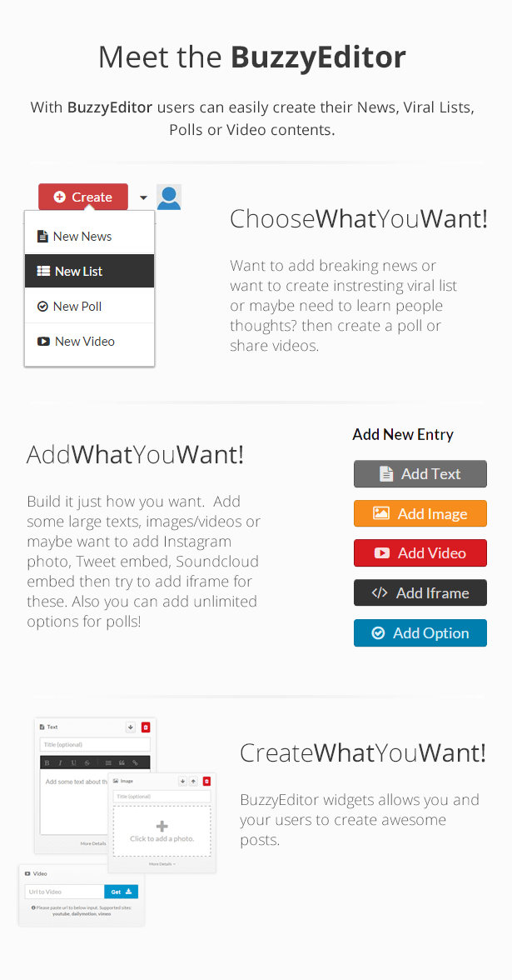
Task: Delete the Image widget with red trash icon
Action: [207, 782]
